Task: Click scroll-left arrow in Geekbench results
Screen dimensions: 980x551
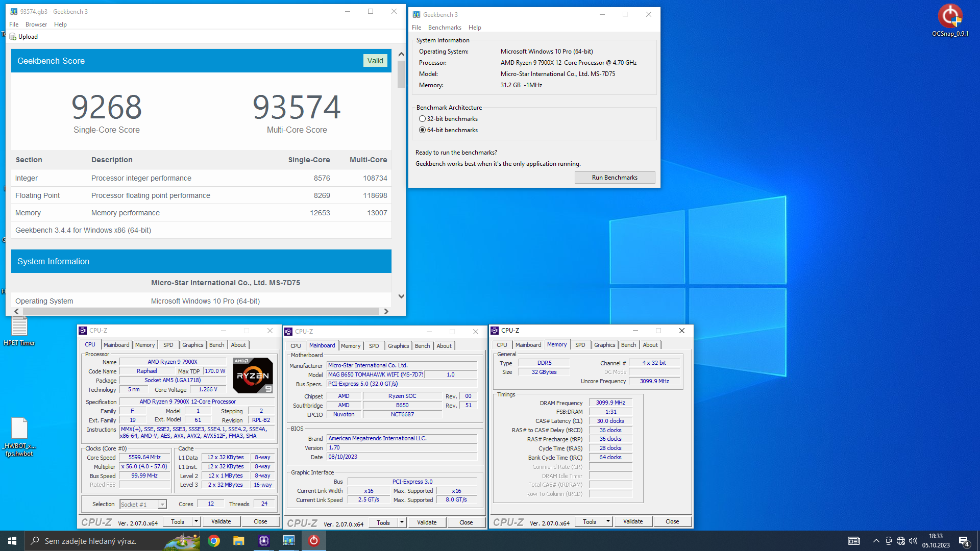Action: click(17, 311)
